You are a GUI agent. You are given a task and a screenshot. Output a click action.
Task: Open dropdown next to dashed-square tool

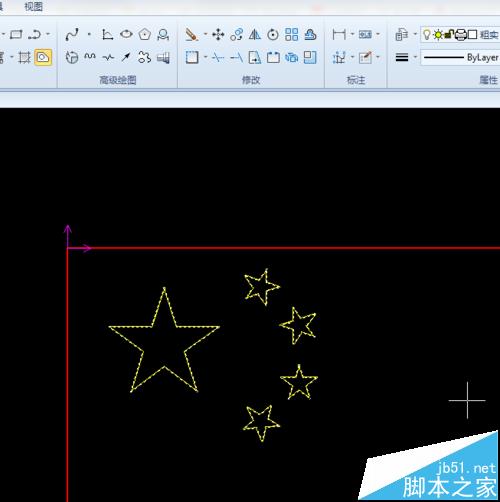(205, 57)
